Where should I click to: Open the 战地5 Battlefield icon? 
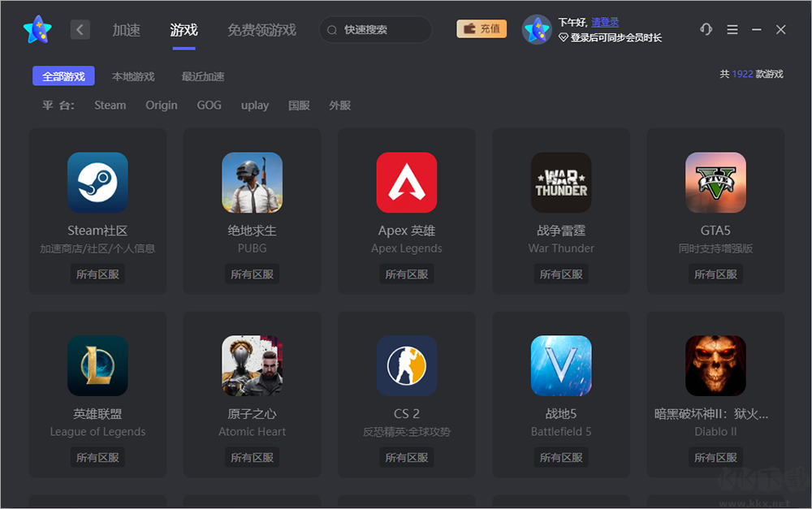pos(561,365)
